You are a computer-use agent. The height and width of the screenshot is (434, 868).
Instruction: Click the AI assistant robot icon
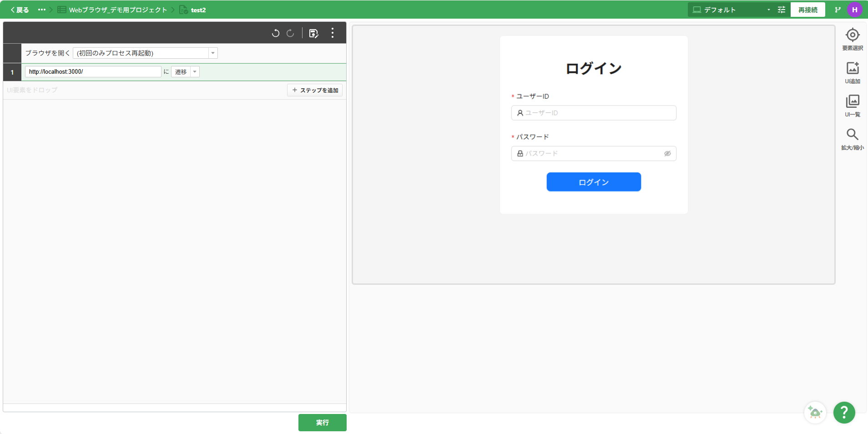815,413
